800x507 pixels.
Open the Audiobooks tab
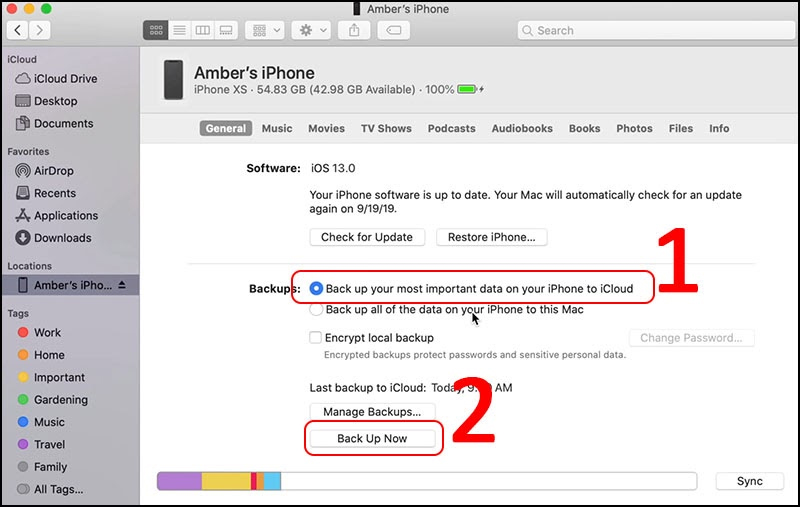(522, 129)
